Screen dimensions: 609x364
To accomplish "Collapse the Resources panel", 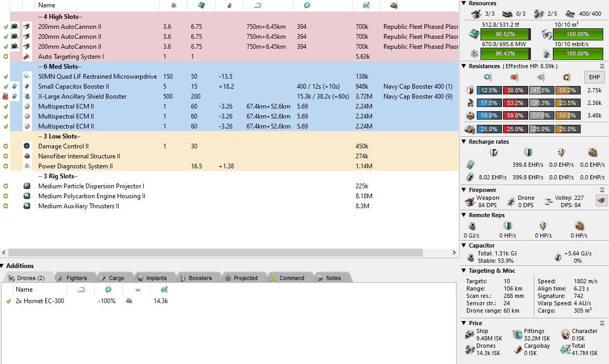I will coord(464,4).
